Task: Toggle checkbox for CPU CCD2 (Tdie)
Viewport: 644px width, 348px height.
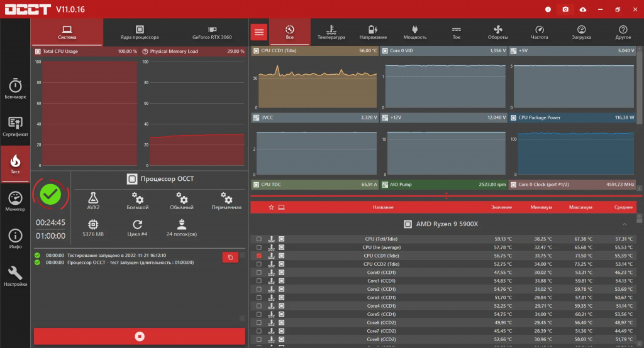Action: click(258, 264)
